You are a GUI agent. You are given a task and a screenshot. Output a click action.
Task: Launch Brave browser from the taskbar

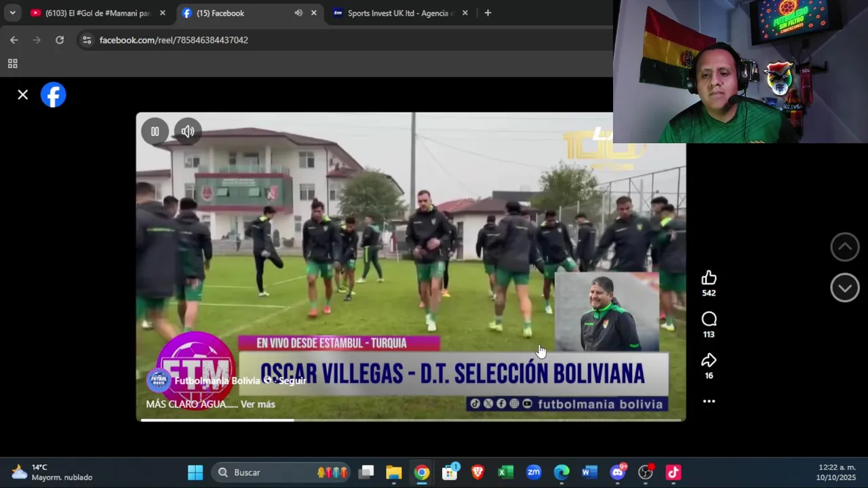click(x=477, y=472)
